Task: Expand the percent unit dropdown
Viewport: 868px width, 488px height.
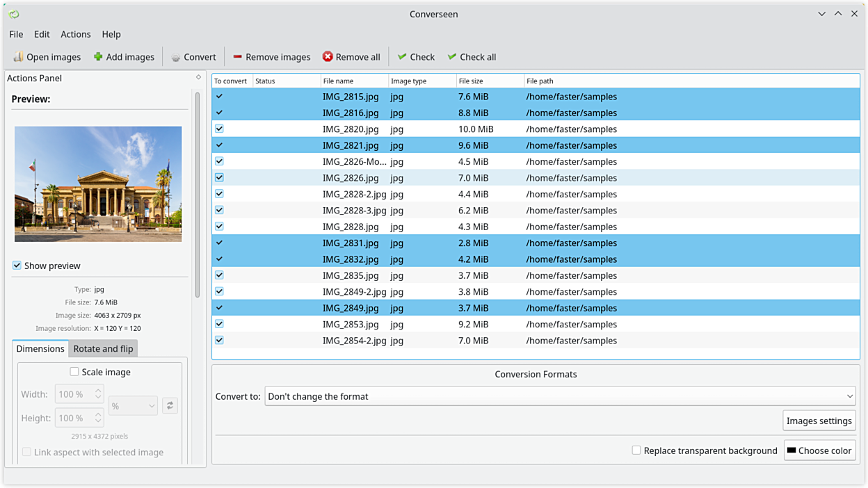Action: (x=133, y=405)
